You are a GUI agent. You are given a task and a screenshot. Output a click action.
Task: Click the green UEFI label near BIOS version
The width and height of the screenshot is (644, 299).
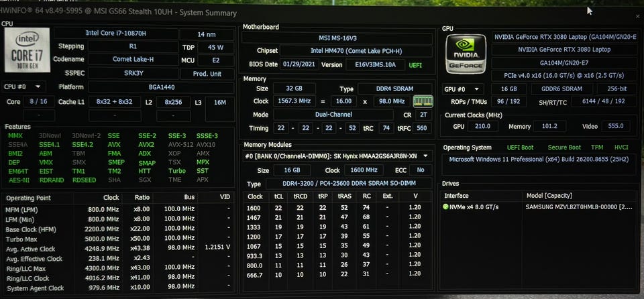[x=415, y=65]
